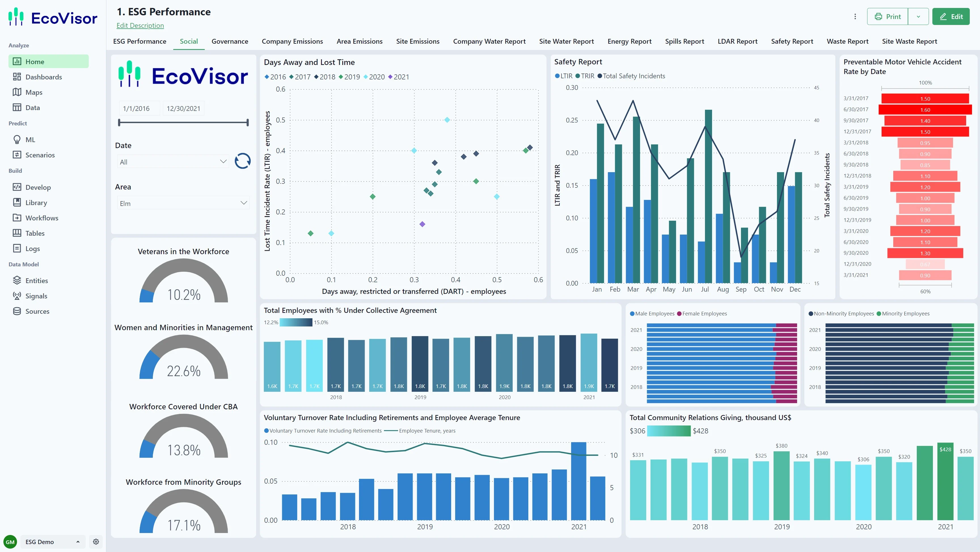This screenshot has width=980, height=552.
Task: Open settings gear near ESG Demo
Action: pos(96,541)
